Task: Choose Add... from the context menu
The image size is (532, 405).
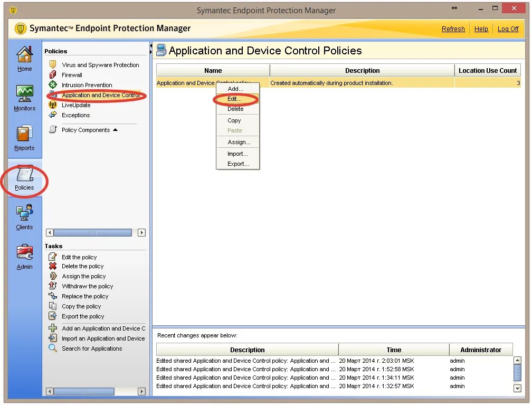Action: (x=237, y=89)
